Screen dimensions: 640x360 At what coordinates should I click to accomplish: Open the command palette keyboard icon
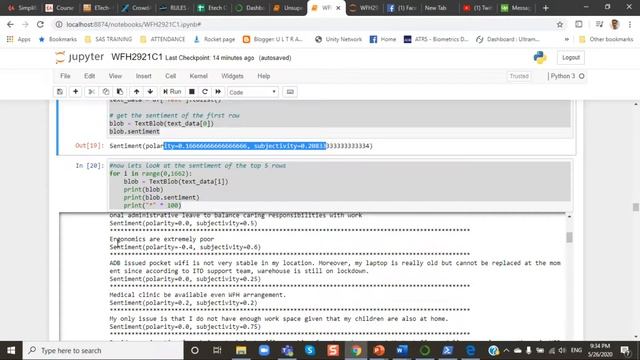coord(290,92)
